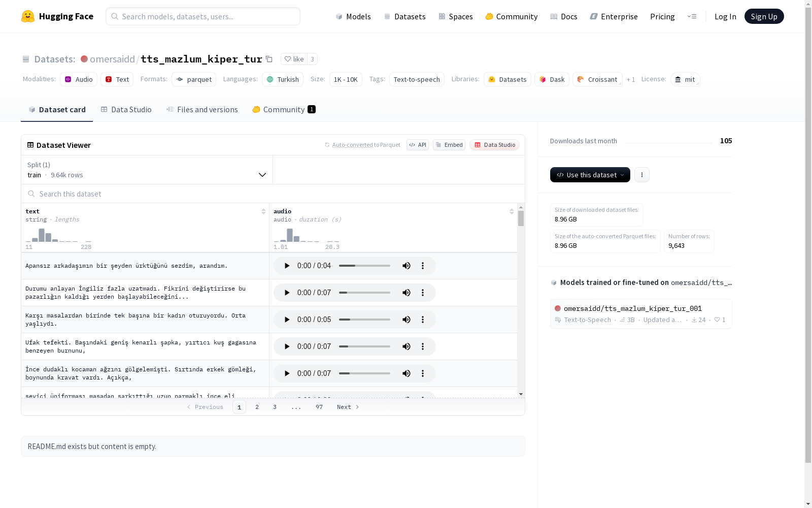Jump to page 97 of the dataset
Viewport: 812px width, 508px height.
click(x=319, y=407)
